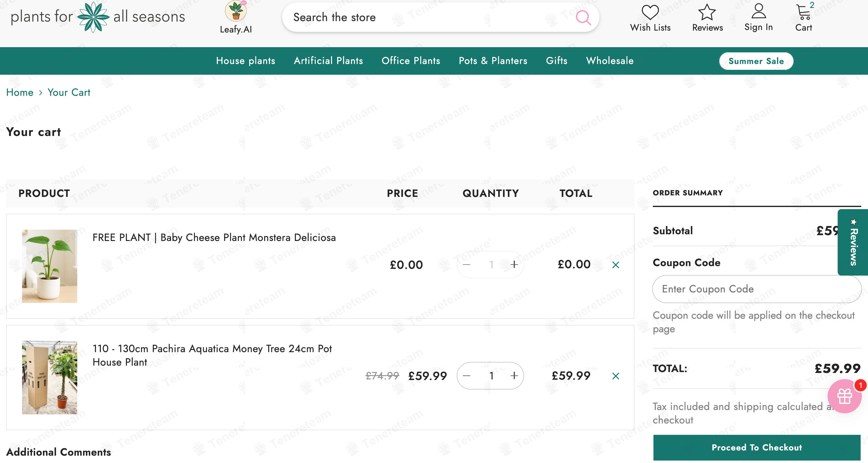Open the Cart icon in header
This screenshot has width=868, height=463.
(804, 13)
